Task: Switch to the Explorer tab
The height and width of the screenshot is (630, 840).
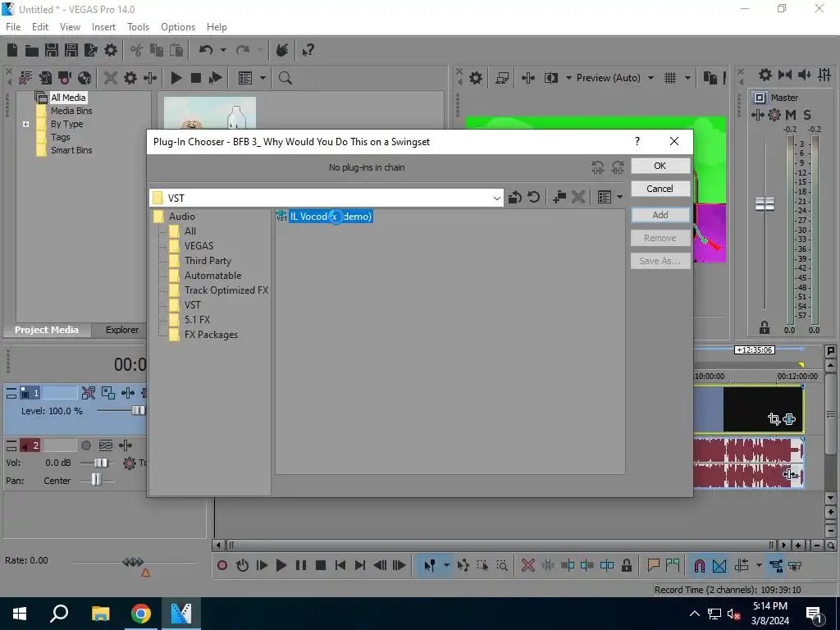Action: (x=122, y=330)
